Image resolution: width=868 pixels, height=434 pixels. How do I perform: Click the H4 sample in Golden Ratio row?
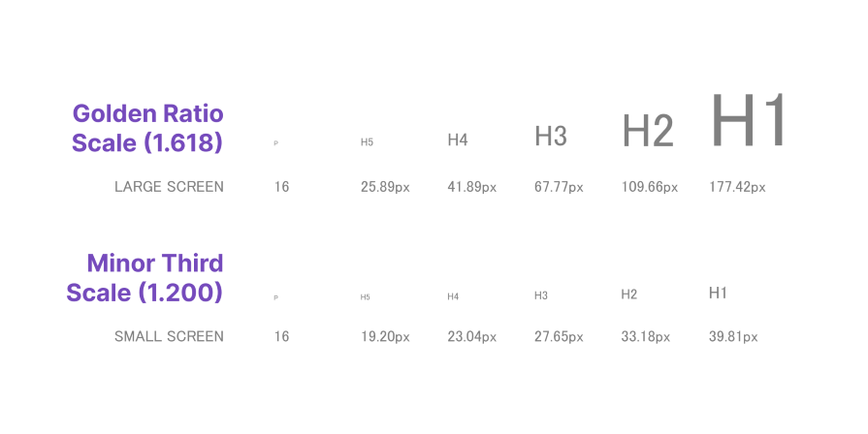pyautogui.click(x=458, y=139)
